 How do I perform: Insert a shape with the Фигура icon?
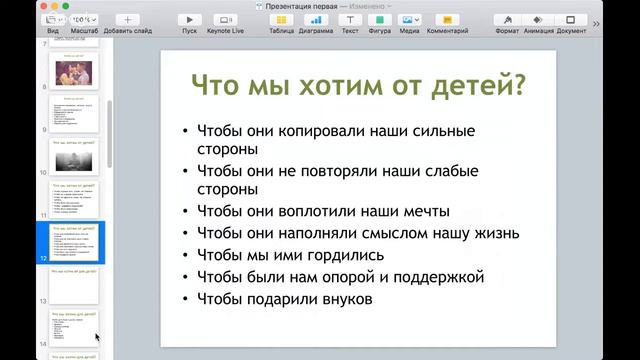[380, 20]
